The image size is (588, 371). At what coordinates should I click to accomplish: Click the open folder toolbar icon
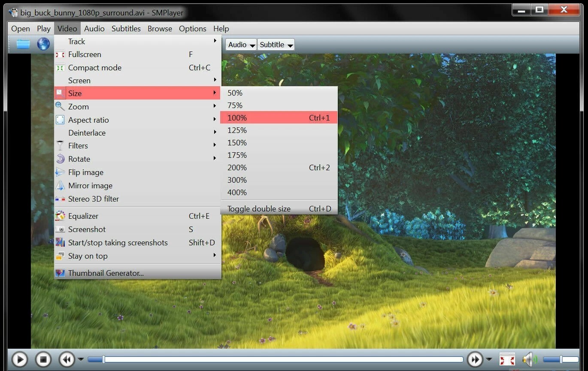pyautogui.click(x=23, y=44)
